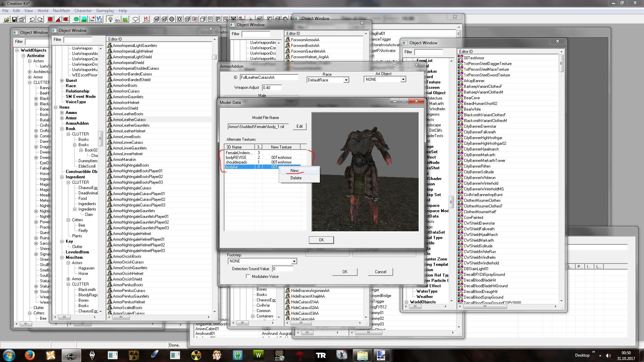
Task: Collapse the Book tree node
Action: click(62, 129)
